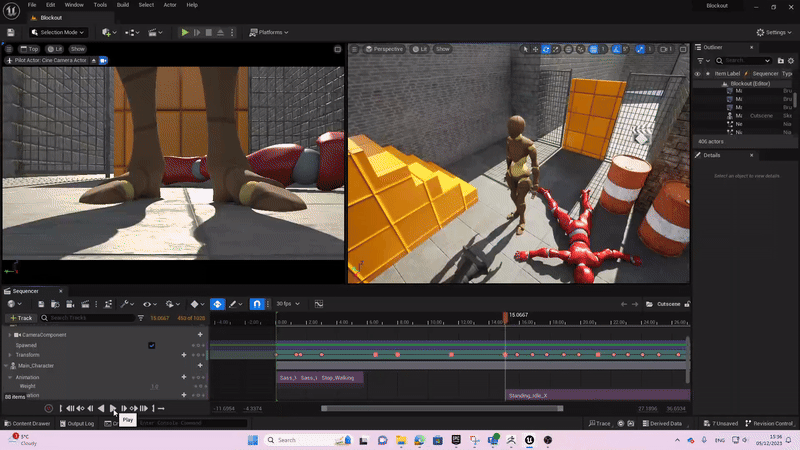Toggle the Spawned checkbox
800x450 pixels.
(151, 345)
